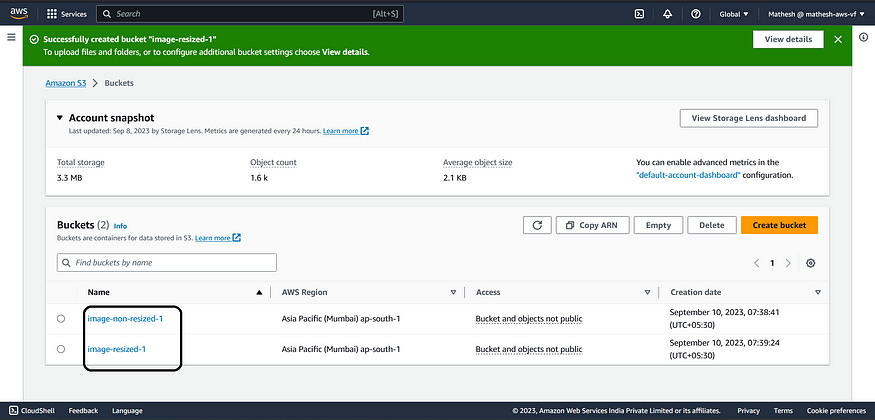Sort by Creation date column
Image resolution: width=875 pixels, height=420 pixels.
pyautogui.click(x=818, y=292)
